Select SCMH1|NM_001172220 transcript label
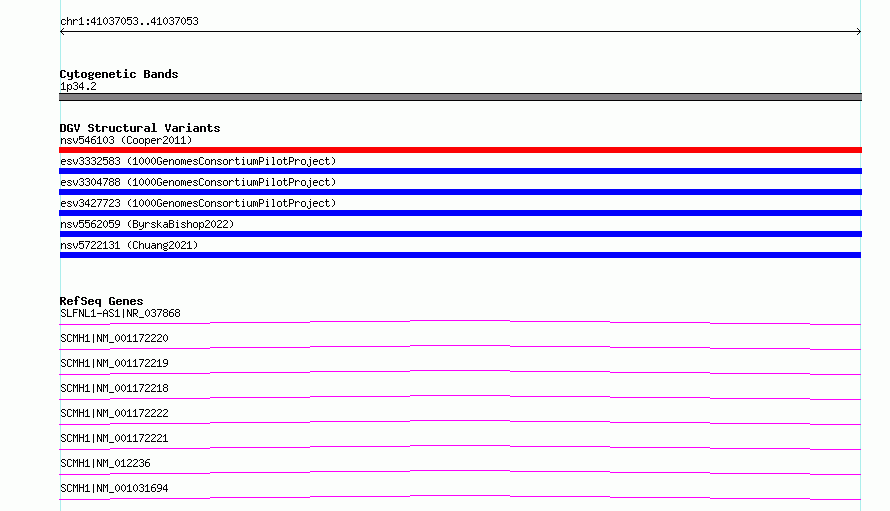Screen dimensions: 890x511 tap(114, 338)
